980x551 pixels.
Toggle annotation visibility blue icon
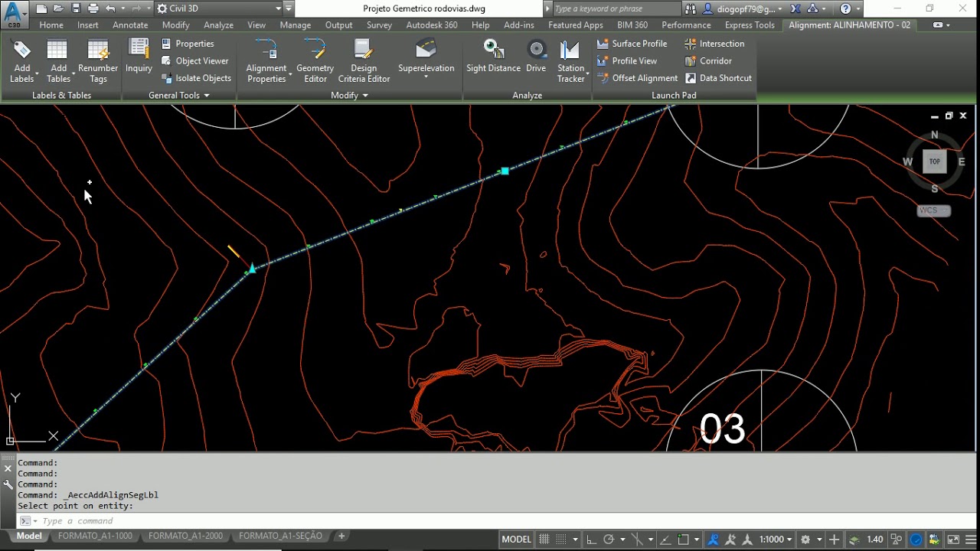[x=714, y=540]
